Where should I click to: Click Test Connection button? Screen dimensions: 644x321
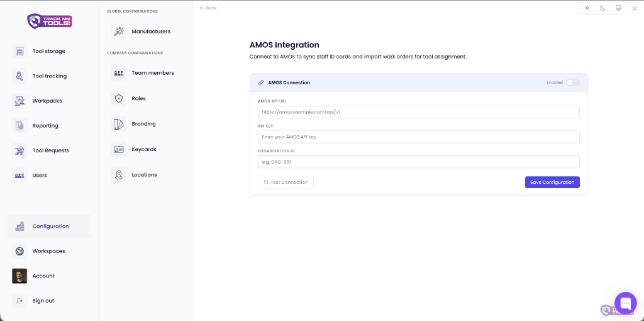point(286,182)
